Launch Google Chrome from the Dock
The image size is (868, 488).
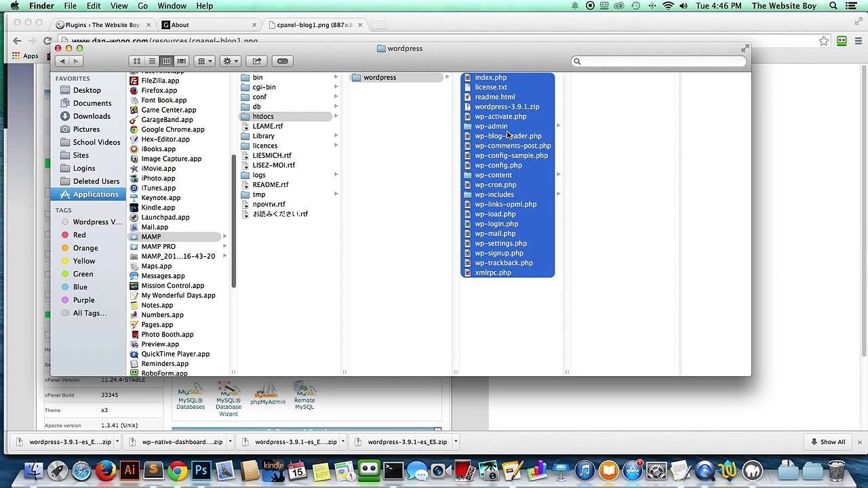(178, 470)
